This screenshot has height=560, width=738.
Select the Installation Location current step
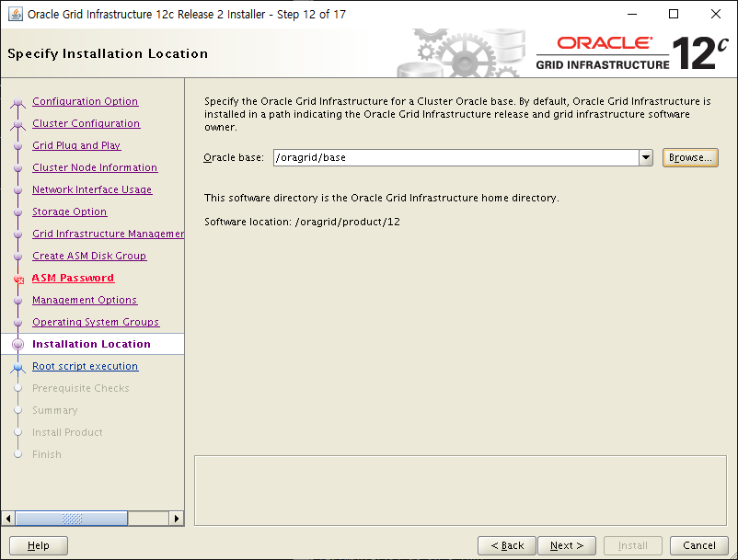91,344
